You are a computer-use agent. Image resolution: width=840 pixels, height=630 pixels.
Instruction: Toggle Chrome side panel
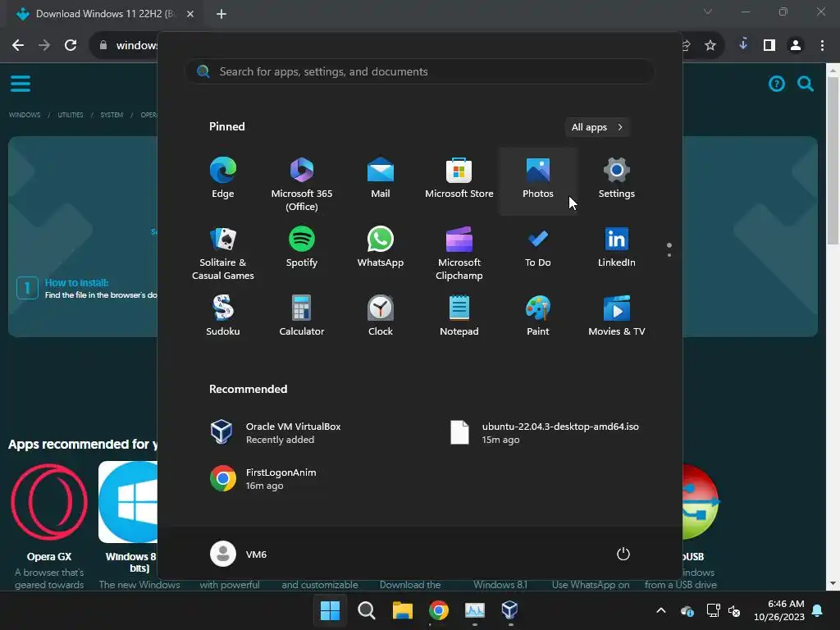pos(769,46)
